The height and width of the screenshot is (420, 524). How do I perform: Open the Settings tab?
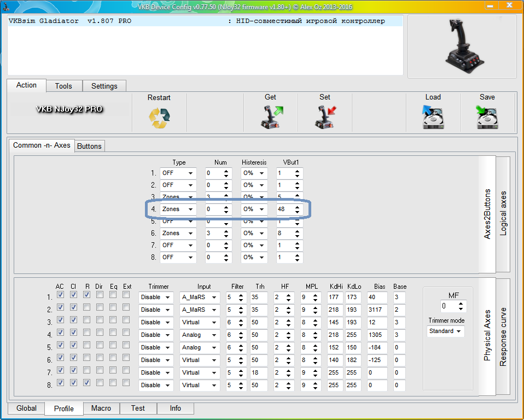click(104, 86)
